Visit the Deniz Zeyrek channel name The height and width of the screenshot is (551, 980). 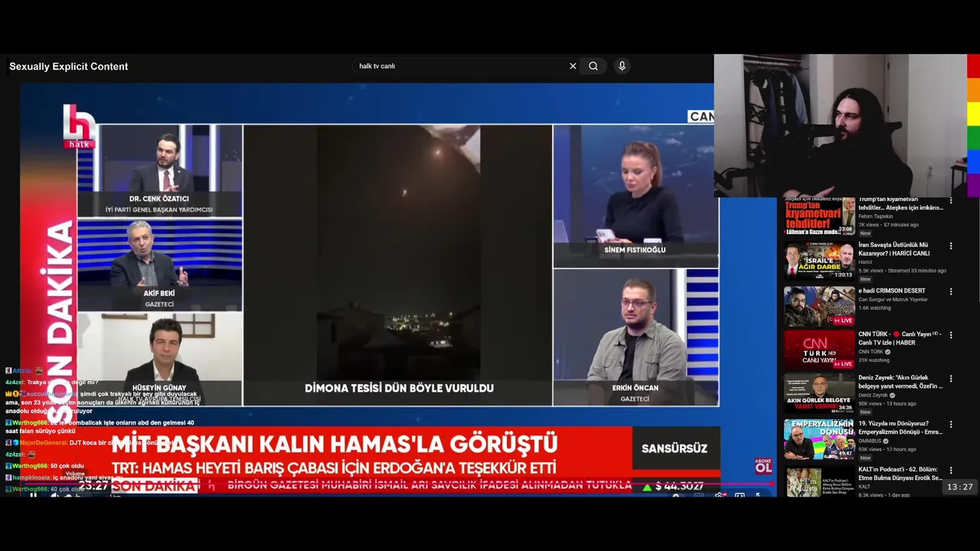874,396
